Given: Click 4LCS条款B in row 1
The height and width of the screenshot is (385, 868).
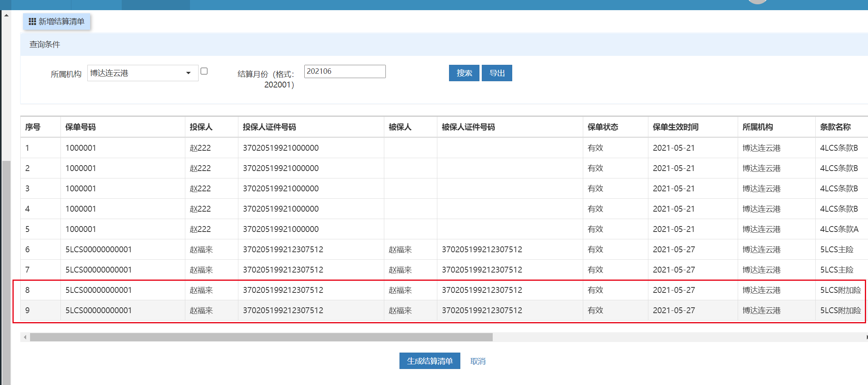Looking at the screenshot, I should (839, 148).
